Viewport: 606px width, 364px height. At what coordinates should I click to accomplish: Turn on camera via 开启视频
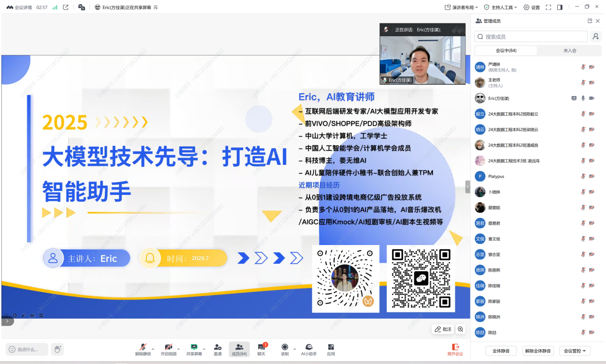pyautogui.click(x=169, y=349)
